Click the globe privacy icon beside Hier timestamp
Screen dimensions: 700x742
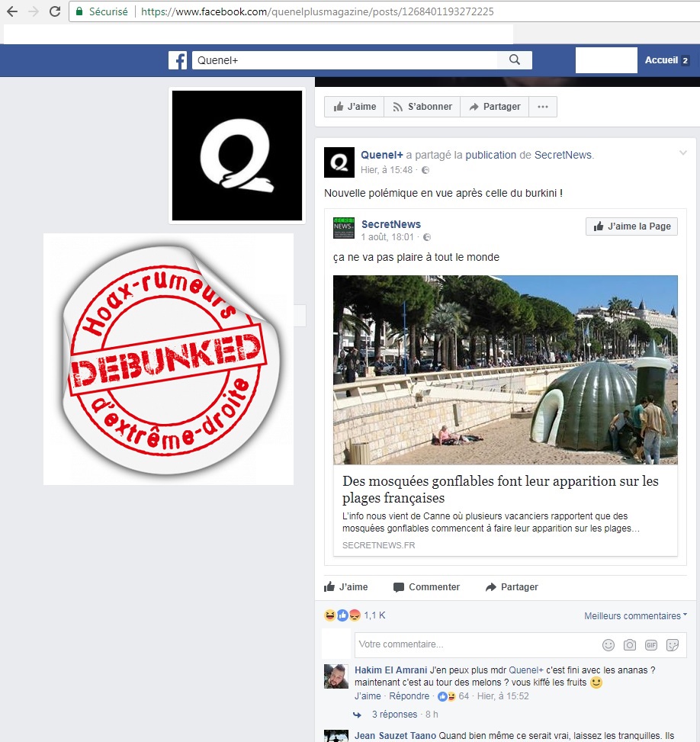click(x=425, y=170)
